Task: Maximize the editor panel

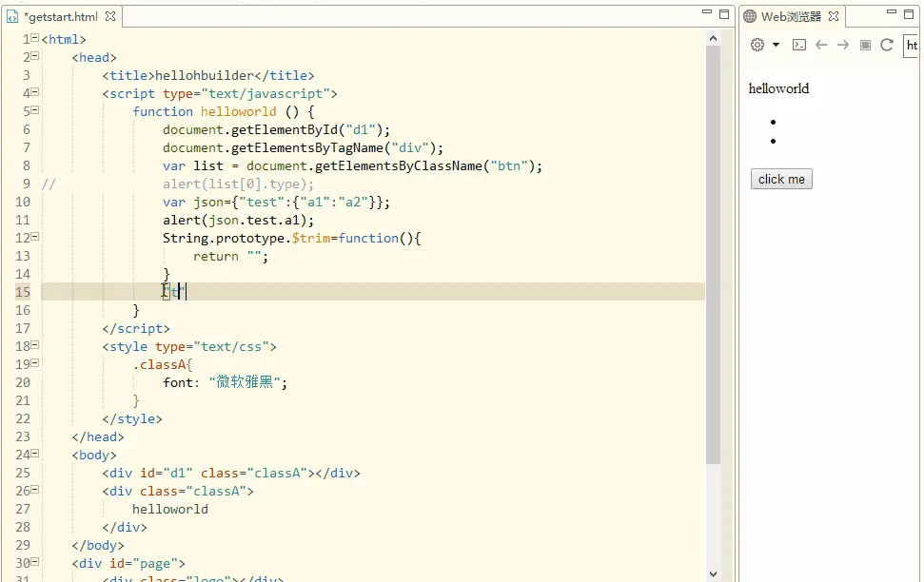Action: coord(724,13)
